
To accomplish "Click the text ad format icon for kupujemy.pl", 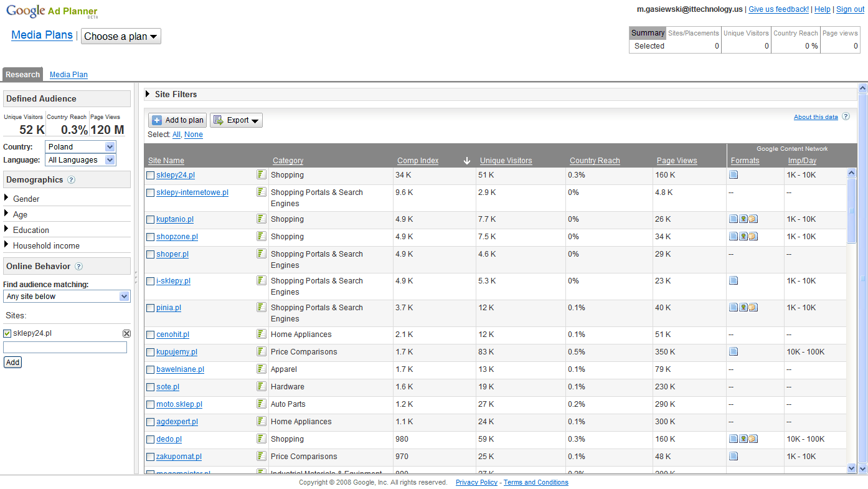I will 734,352.
